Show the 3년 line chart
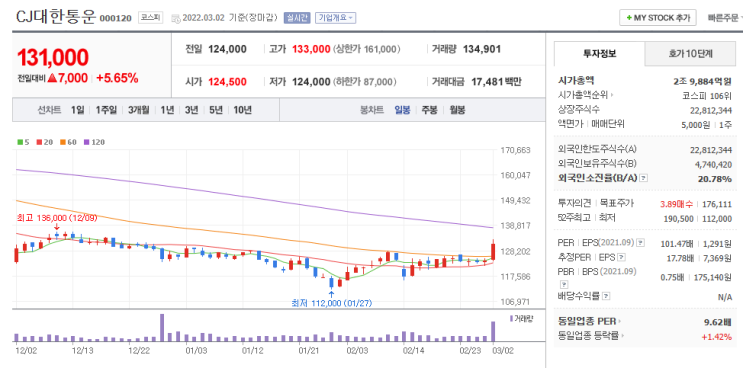Screen dimensions: 743x368 191,110
